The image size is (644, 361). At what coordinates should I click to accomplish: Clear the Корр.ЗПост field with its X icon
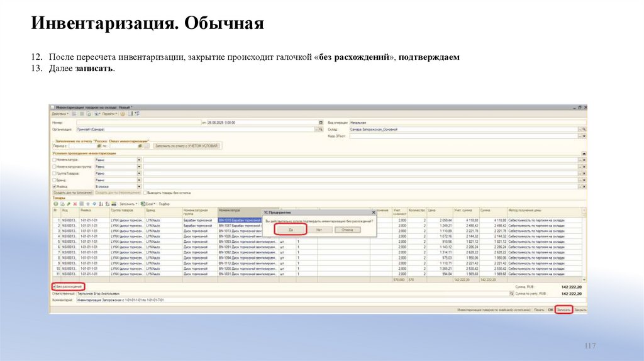[584, 136]
